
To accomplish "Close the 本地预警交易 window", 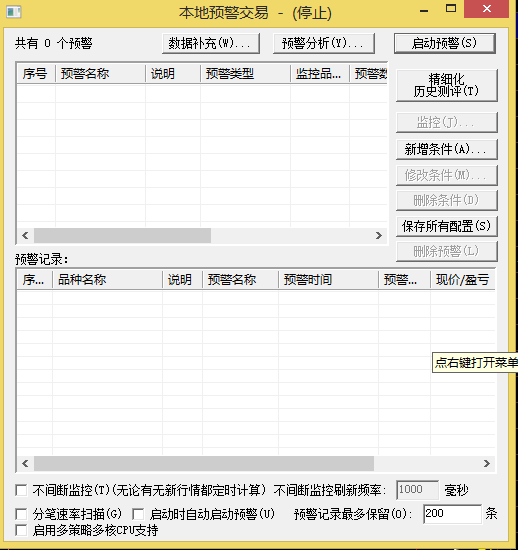I will 486,9.
